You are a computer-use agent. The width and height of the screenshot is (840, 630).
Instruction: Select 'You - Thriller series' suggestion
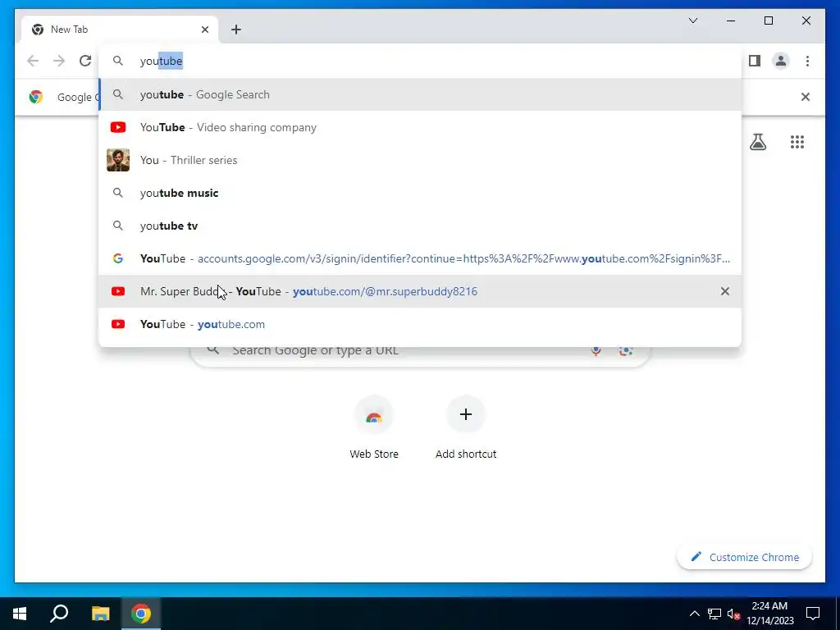pos(421,160)
